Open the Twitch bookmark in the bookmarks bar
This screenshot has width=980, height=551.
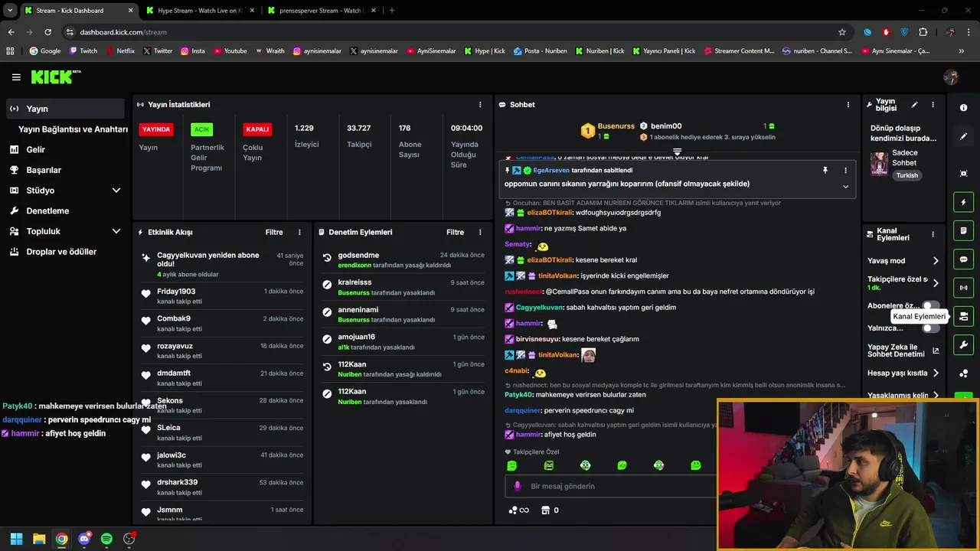pos(83,51)
